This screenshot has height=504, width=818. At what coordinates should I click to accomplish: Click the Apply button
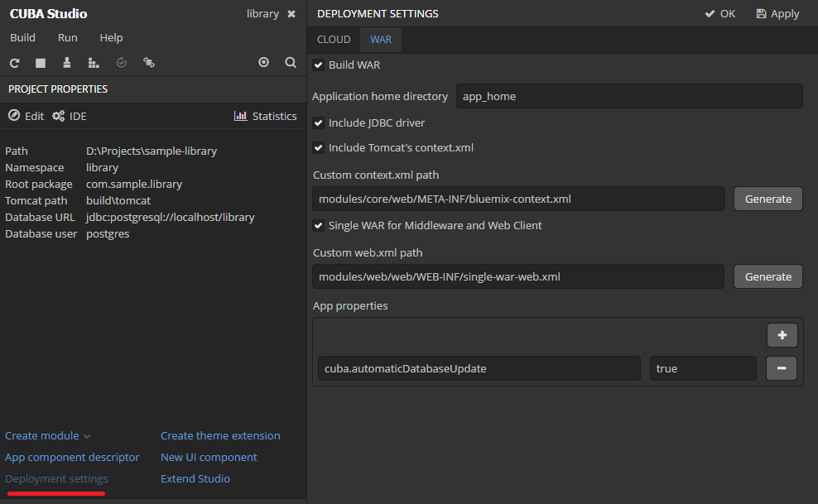point(777,14)
